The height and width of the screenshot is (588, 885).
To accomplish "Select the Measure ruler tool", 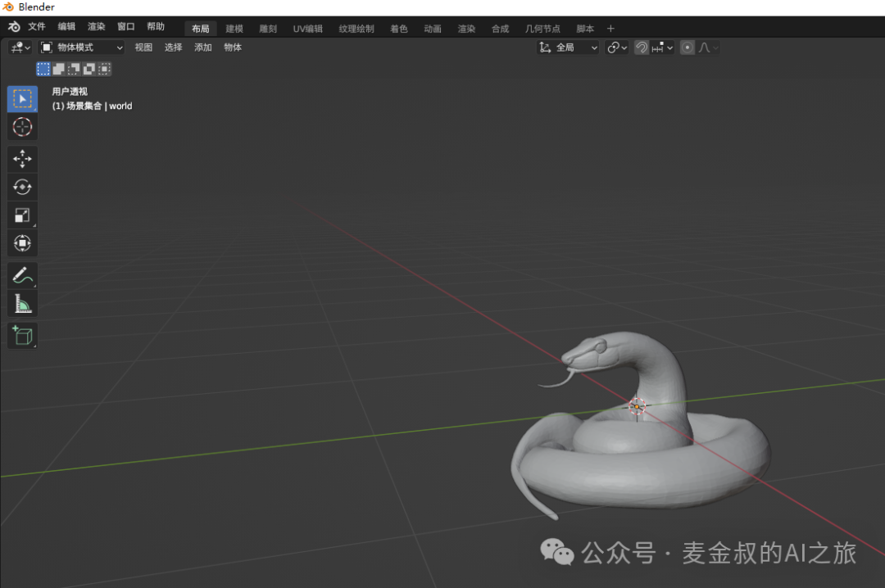I will click(x=22, y=305).
